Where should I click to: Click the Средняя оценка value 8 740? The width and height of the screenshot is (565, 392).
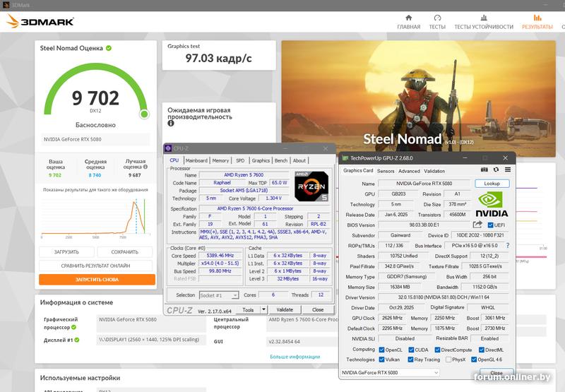tap(95, 175)
